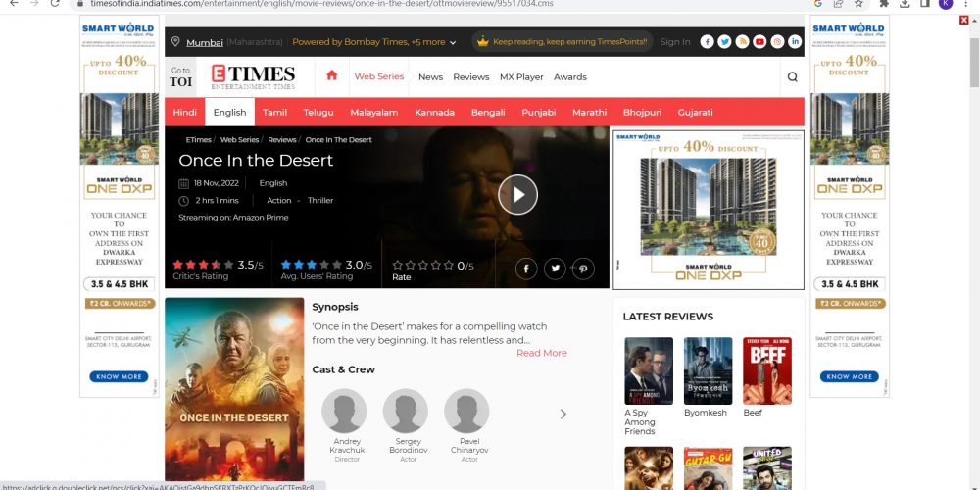Open A Spy Among Friends review thumbnail
980x490 pixels.
(649, 371)
